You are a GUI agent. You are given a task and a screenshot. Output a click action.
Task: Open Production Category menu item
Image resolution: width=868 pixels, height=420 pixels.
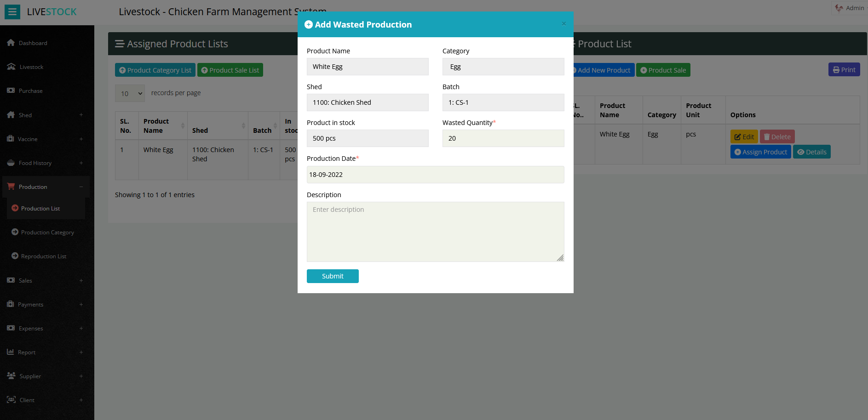tap(47, 233)
